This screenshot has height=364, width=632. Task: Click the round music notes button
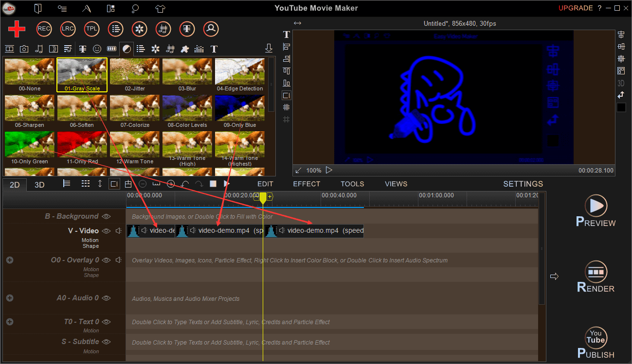click(x=163, y=29)
